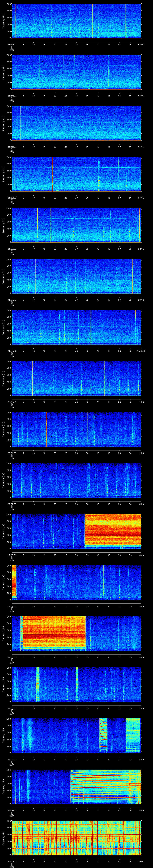Open the spectrogram panel starting at 21:56:00
This screenshot has height=868, width=153.
coord(77,174)
